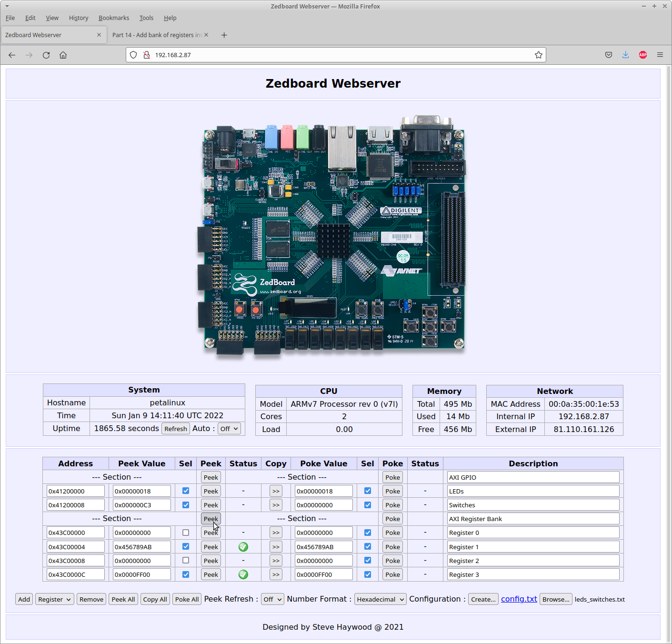Click the Poke Value field for Switches
672x644 pixels.
click(x=323, y=505)
